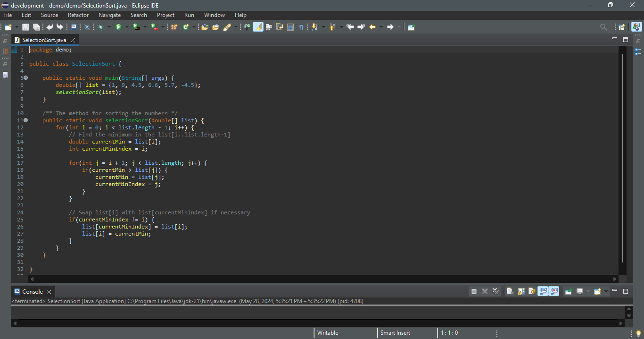Open the Open Perspective icon at top right

[x=621, y=27]
